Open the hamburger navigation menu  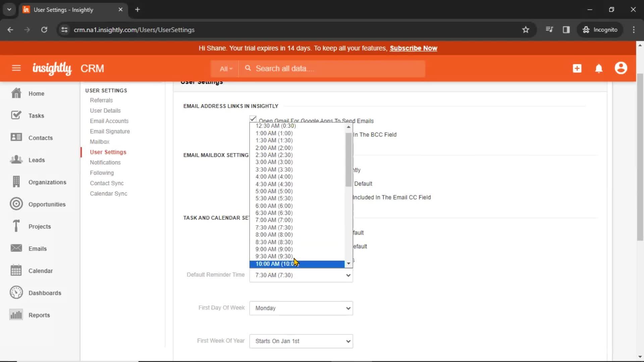(x=16, y=68)
